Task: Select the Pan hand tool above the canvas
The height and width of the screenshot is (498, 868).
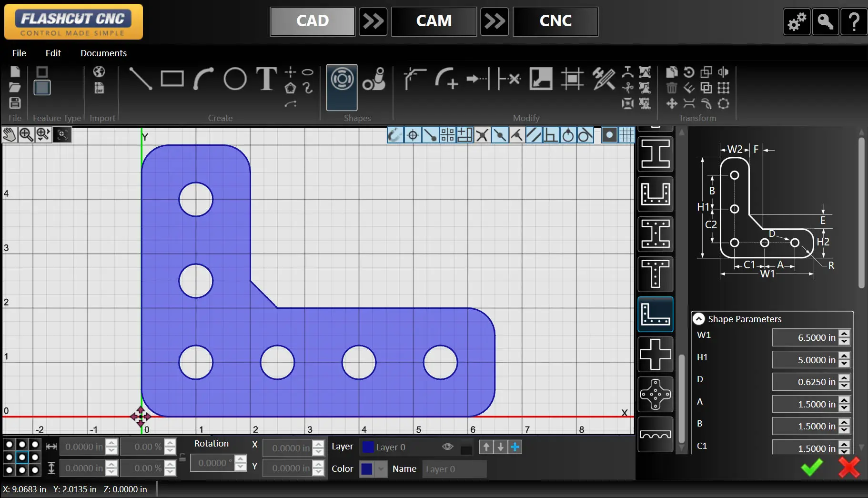Action: tap(9, 135)
